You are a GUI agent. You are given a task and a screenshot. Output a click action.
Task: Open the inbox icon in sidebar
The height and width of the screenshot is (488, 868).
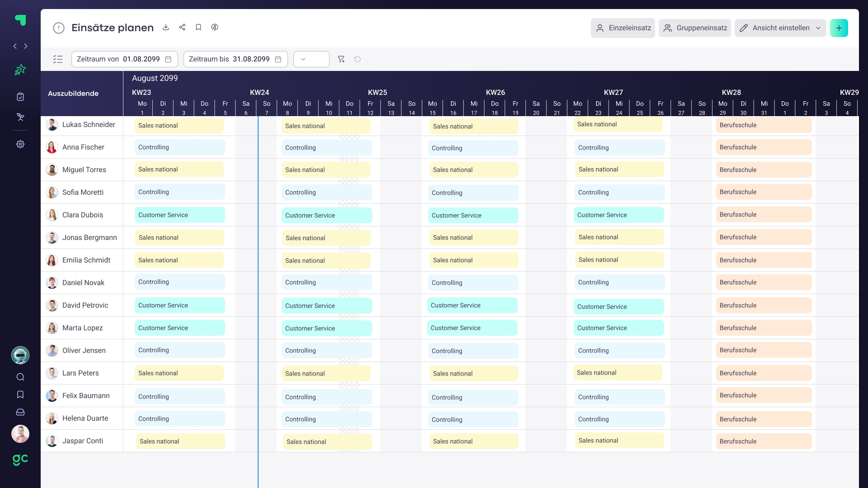coord(20,412)
